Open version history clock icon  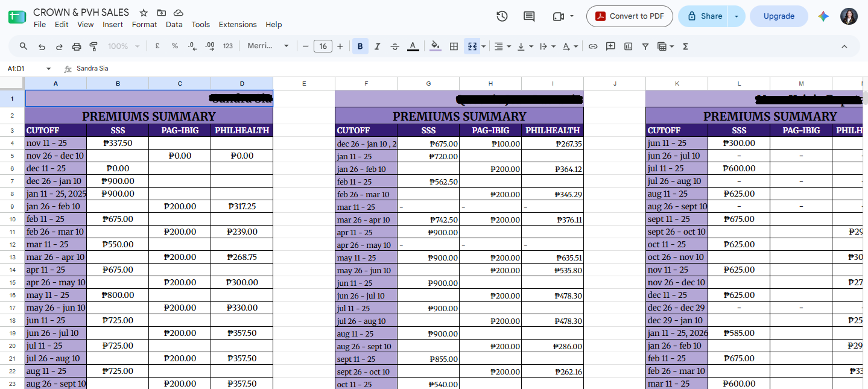502,16
